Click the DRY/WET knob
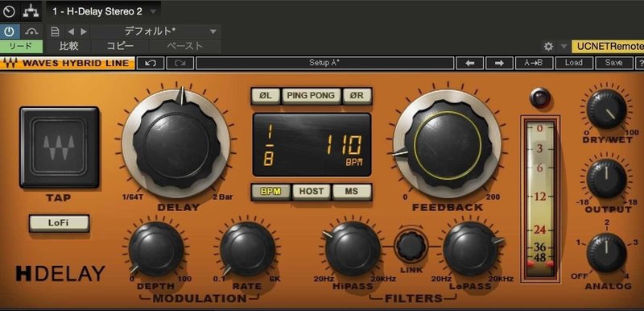Viewport: 644px width, 311px height. [606, 109]
